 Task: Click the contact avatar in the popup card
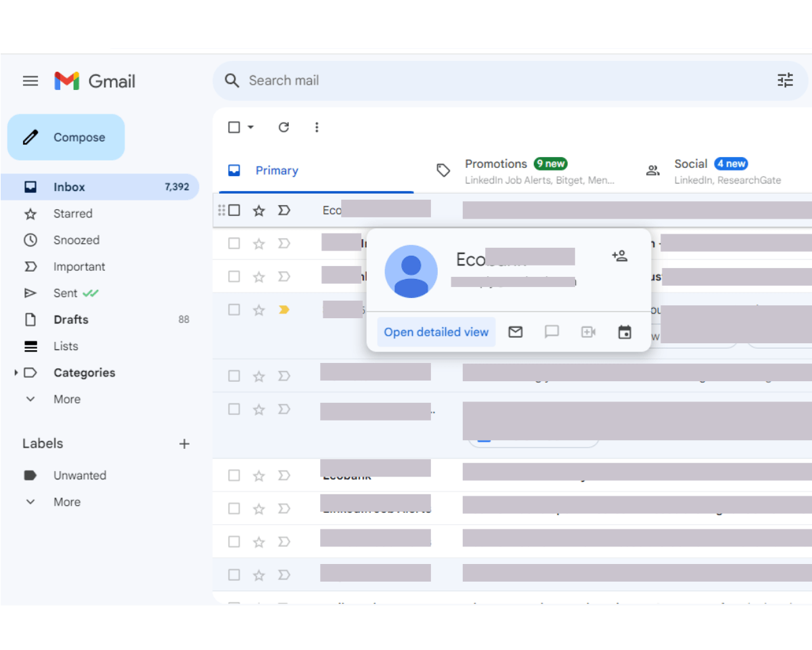pos(411,272)
